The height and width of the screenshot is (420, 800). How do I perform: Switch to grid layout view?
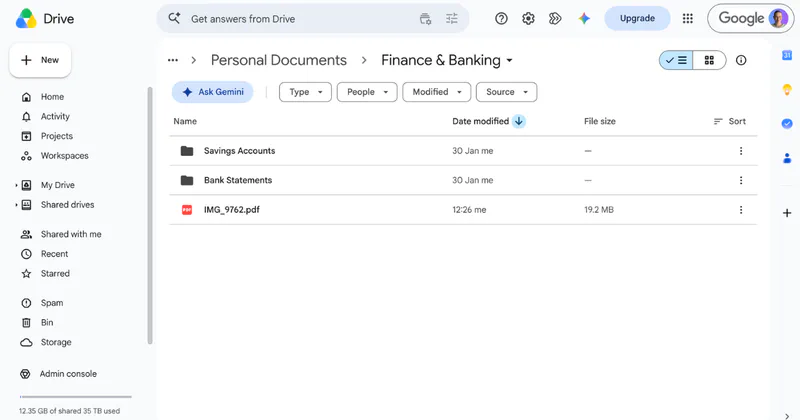coord(709,60)
